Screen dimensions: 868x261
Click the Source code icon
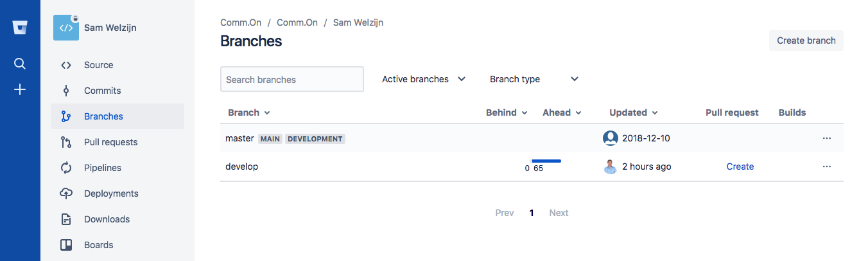click(65, 65)
